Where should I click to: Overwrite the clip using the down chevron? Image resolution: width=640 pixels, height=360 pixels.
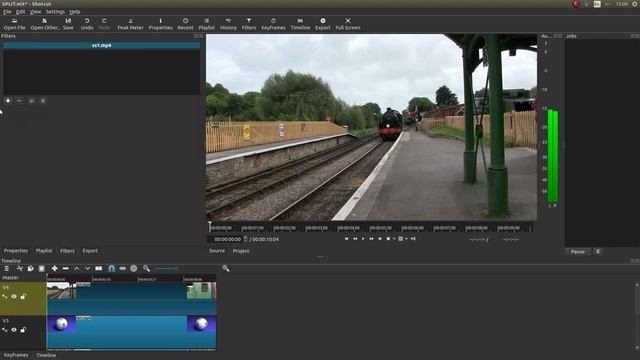pos(87,268)
